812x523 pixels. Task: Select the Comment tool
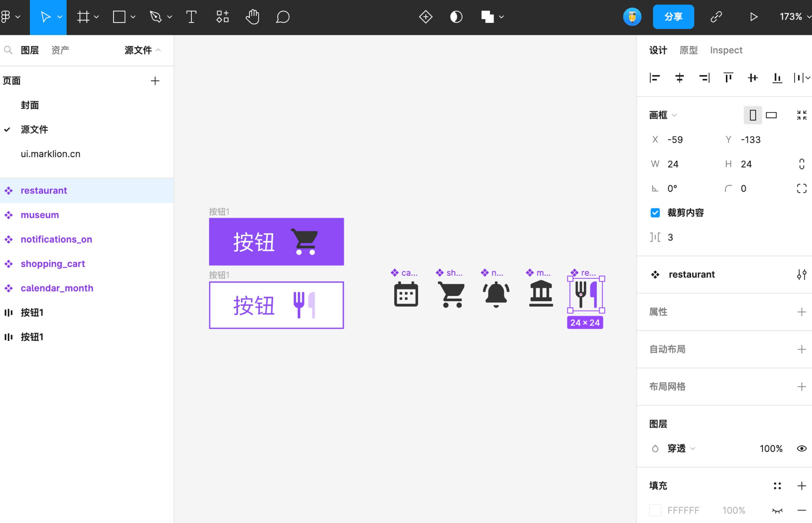point(282,17)
